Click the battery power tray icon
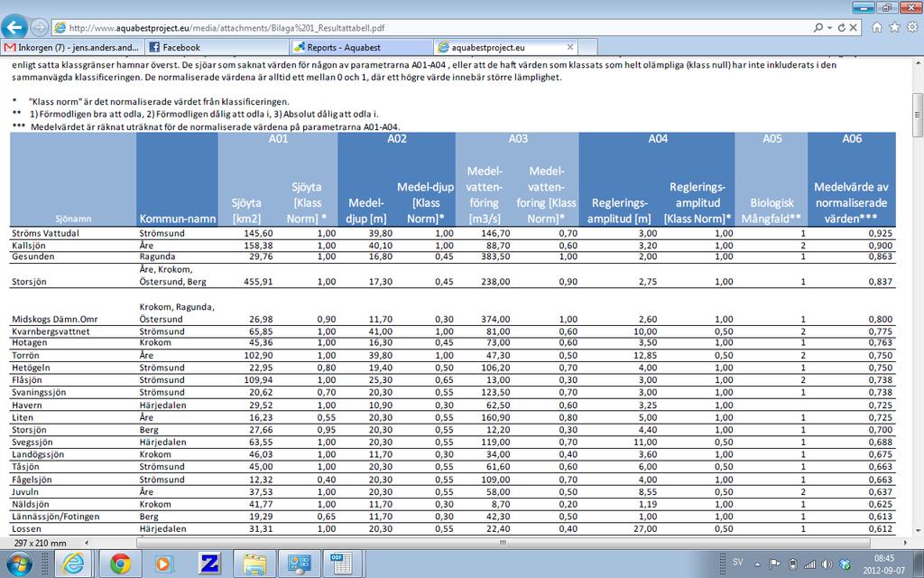The width and height of the screenshot is (924, 578). 792,564
